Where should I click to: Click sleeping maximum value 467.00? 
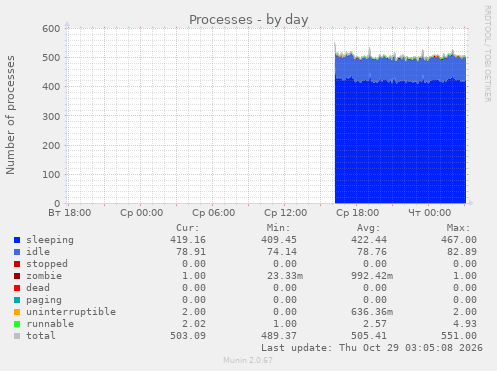[x=459, y=240]
